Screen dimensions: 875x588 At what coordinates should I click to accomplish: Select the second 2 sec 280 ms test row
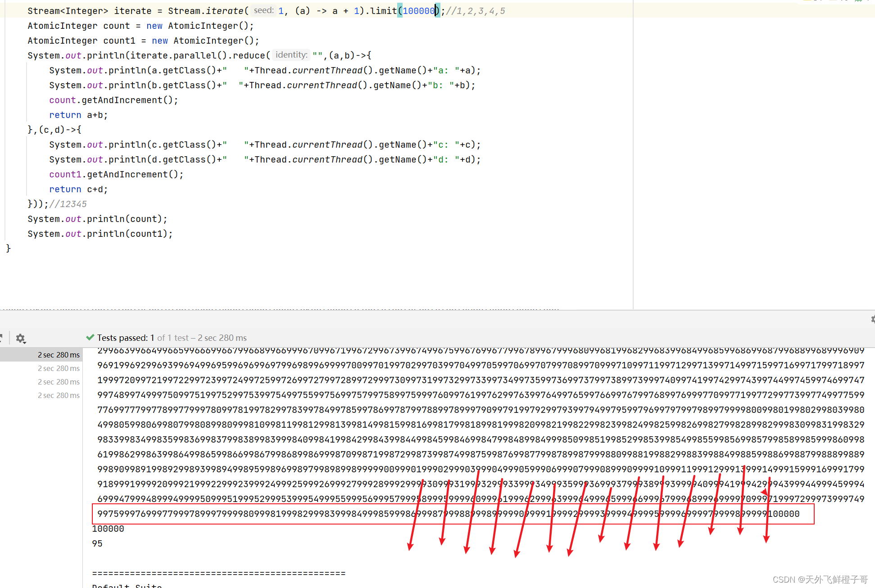(x=59, y=368)
